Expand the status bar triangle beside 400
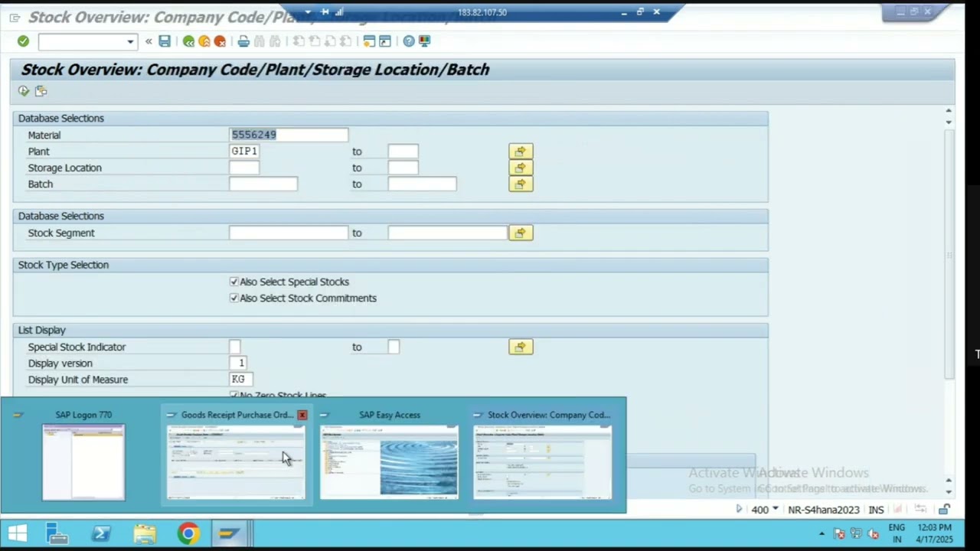 pos(739,509)
